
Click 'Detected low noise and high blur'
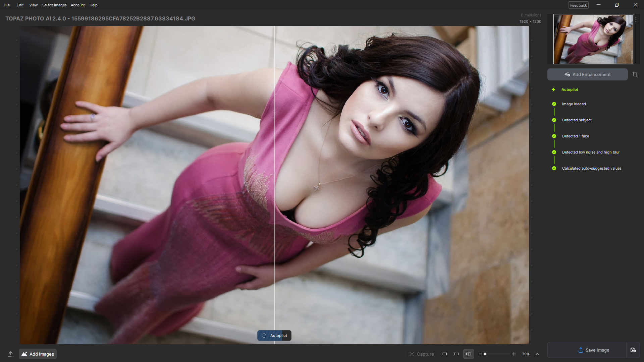pos(591,152)
